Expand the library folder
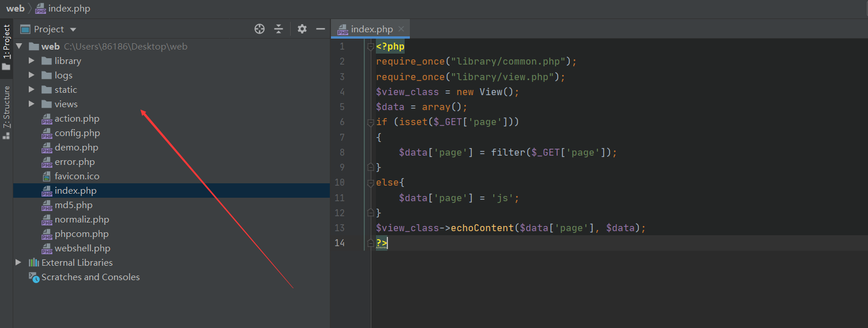Screen dimensions: 868x328 click(x=32, y=61)
